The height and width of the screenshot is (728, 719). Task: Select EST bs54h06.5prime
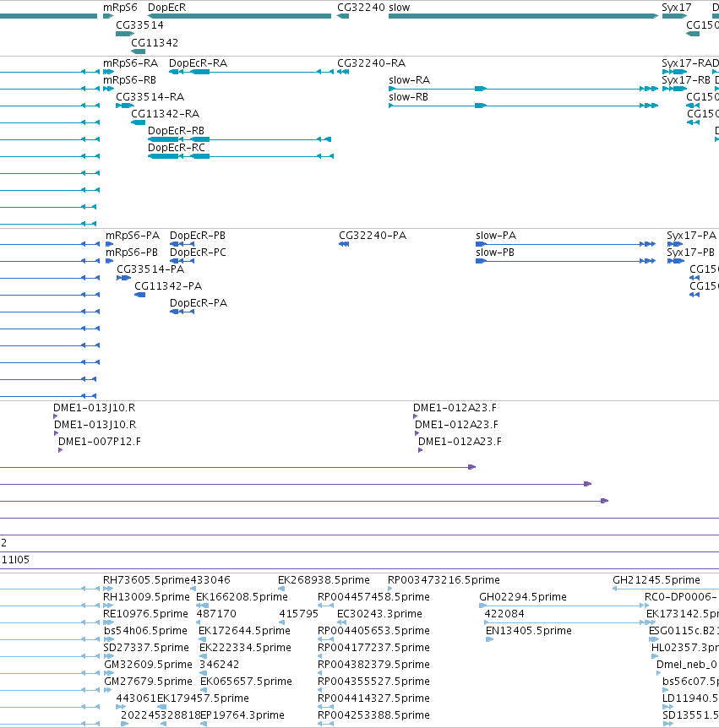(x=145, y=631)
